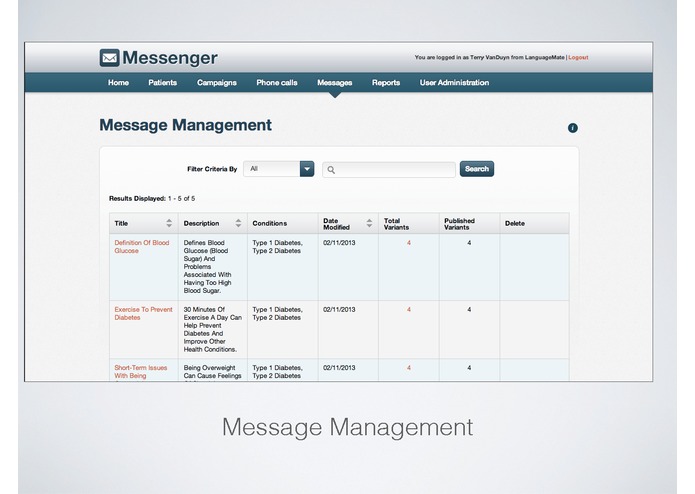Screen dimensions: 695x494
Task: Open the Definition Of Blood Glucose message
Action: click(x=142, y=247)
